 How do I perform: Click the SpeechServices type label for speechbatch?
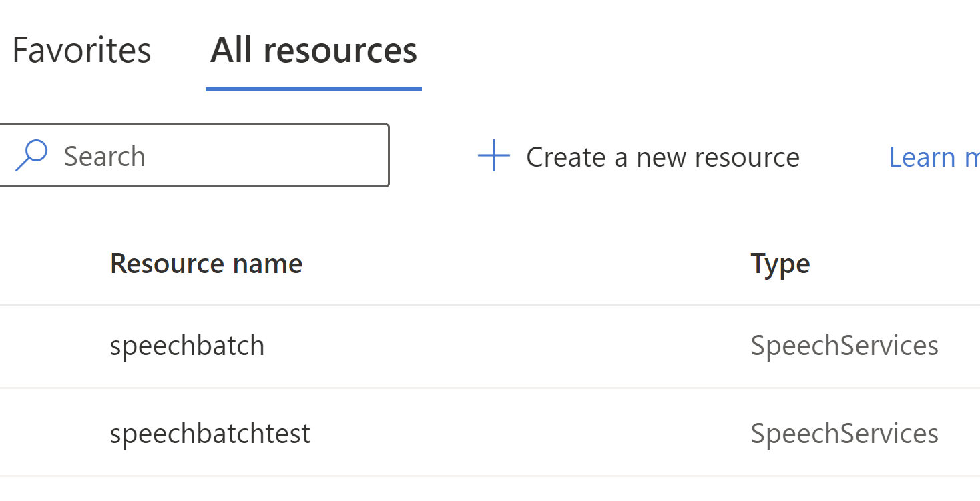[x=844, y=346]
